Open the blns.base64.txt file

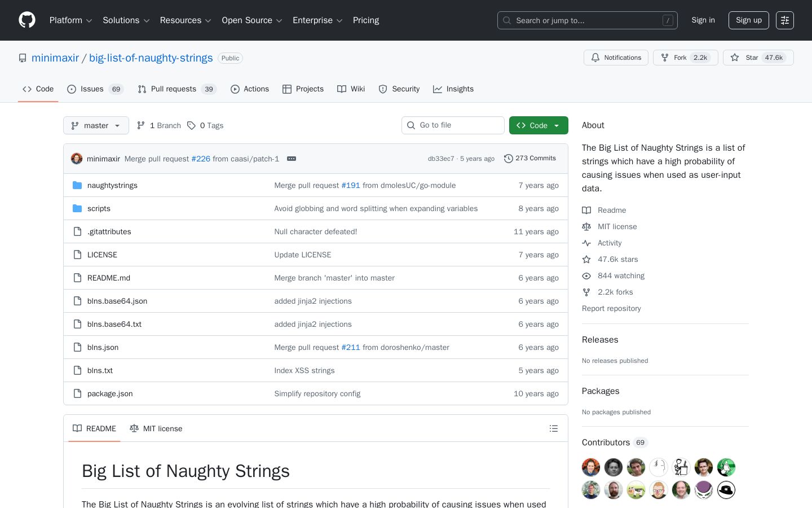pyautogui.click(x=114, y=324)
